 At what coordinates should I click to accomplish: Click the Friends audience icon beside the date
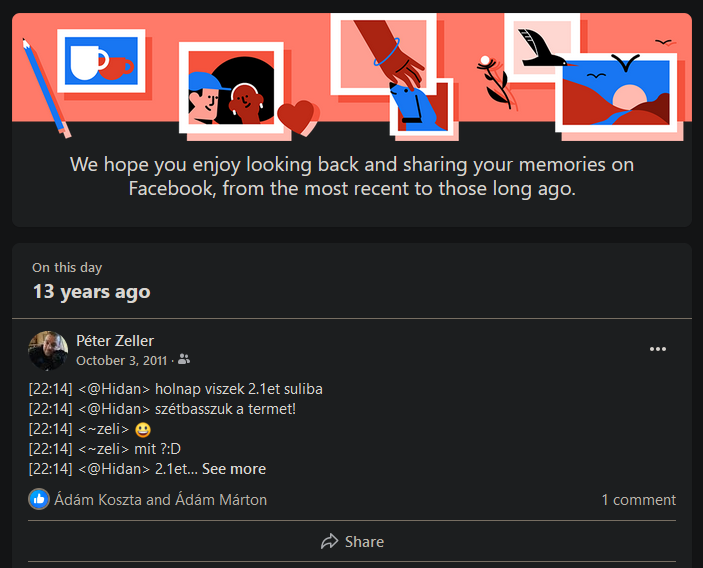point(184,360)
